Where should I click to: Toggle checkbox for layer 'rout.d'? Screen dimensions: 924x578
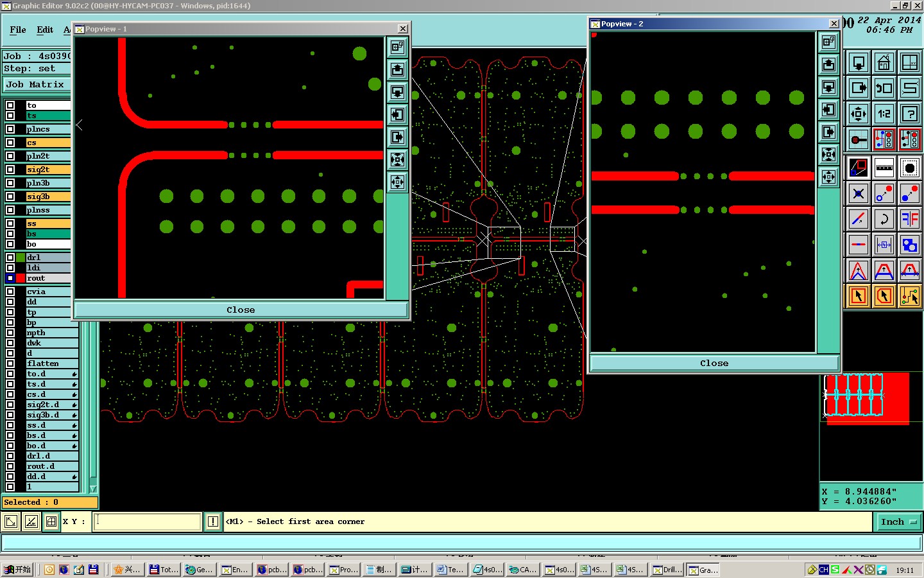[10, 466]
